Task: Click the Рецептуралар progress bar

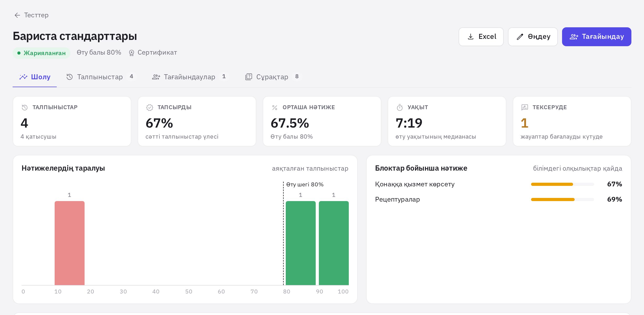Action: (563, 199)
